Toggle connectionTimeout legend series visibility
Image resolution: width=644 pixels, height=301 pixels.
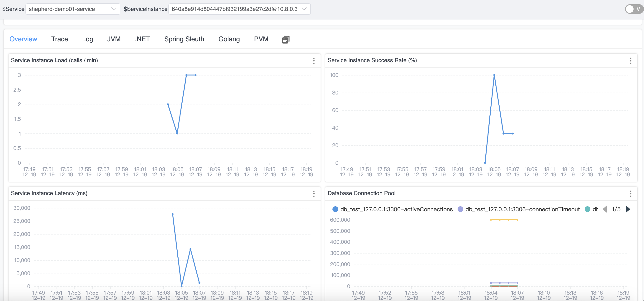coord(522,209)
